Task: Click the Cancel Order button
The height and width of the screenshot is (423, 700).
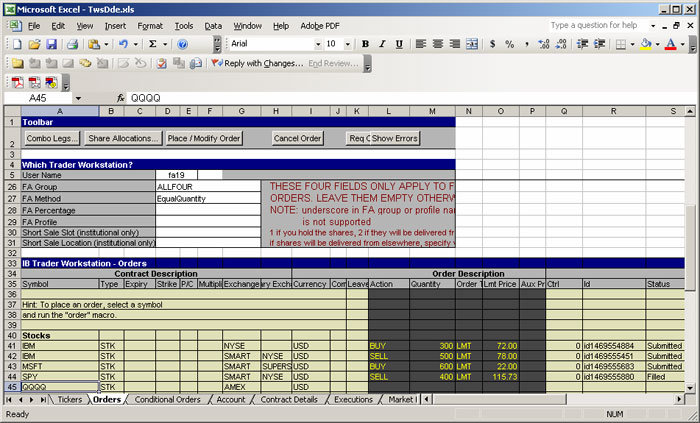Action: coord(297,138)
